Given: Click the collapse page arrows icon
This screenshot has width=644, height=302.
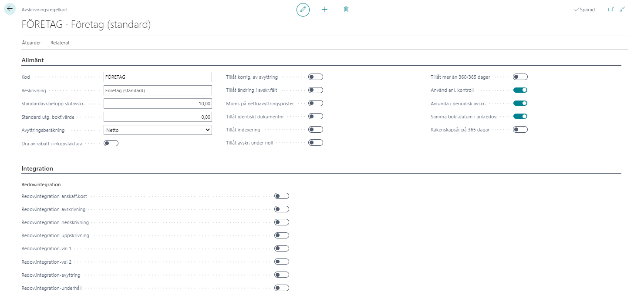Looking at the screenshot, I should [x=622, y=10].
